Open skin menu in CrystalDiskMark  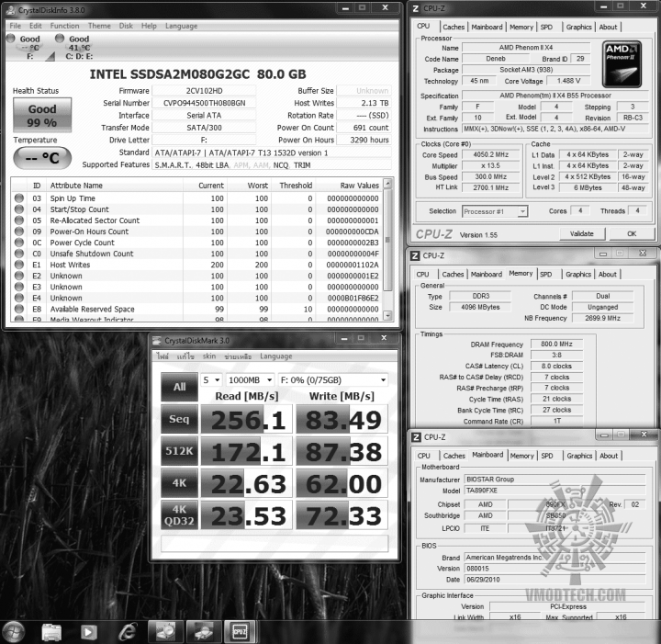[x=209, y=356]
